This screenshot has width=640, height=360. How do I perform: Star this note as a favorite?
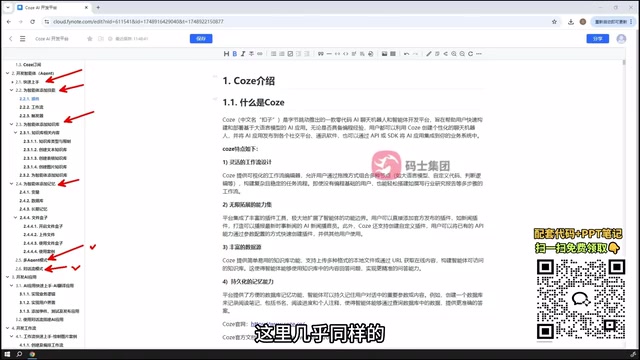[x=90, y=39]
